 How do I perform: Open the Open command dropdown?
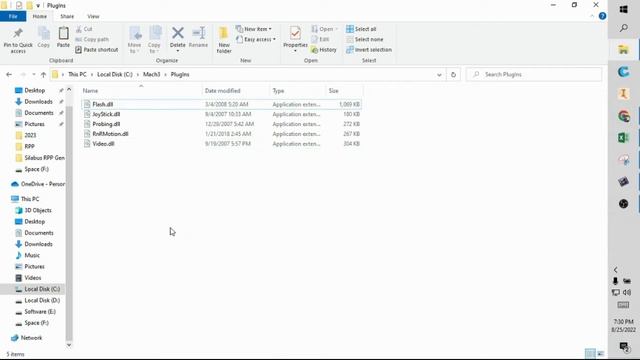click(x=325, y=29)
